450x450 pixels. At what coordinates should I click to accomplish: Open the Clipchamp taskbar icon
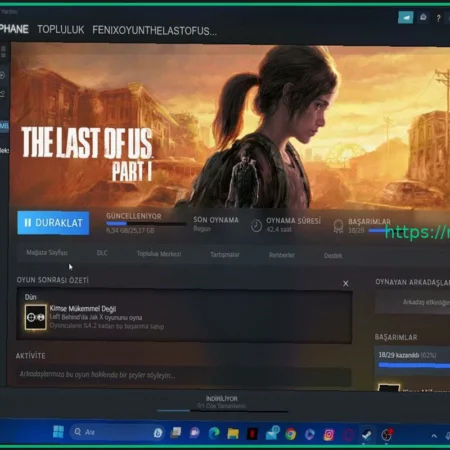pyautogui.click(x=310, y=434)
